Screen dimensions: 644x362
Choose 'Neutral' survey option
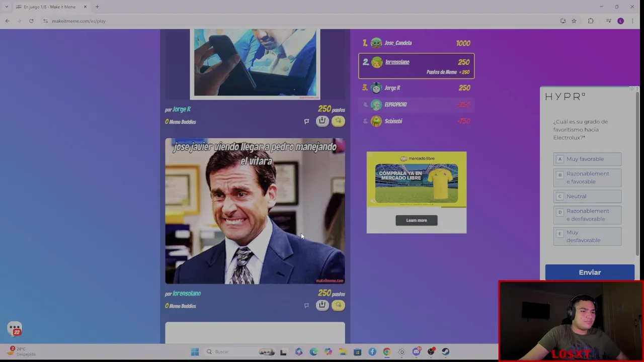[x=587, y=196]
